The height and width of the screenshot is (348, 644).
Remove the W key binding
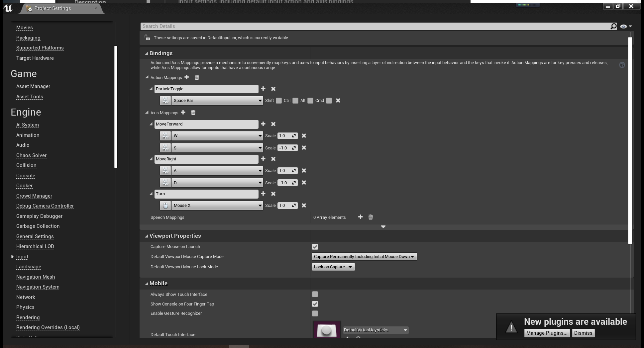[x=304, y=136]
